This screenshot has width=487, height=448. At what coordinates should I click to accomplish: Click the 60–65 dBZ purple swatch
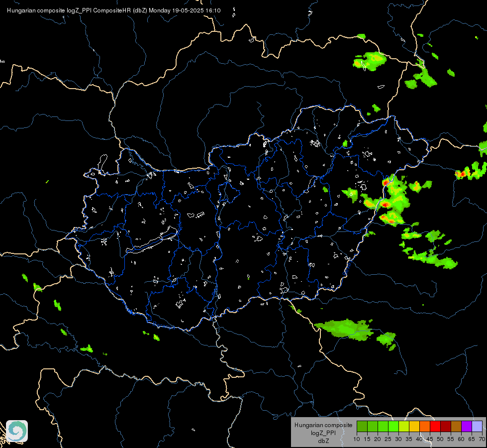pyautogui.click(x=466, y=426)
